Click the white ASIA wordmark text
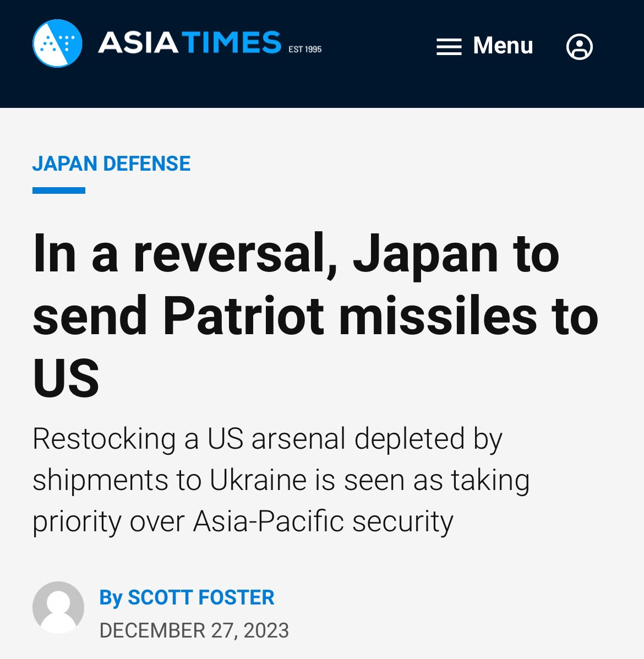 click(x=138, y=43)
